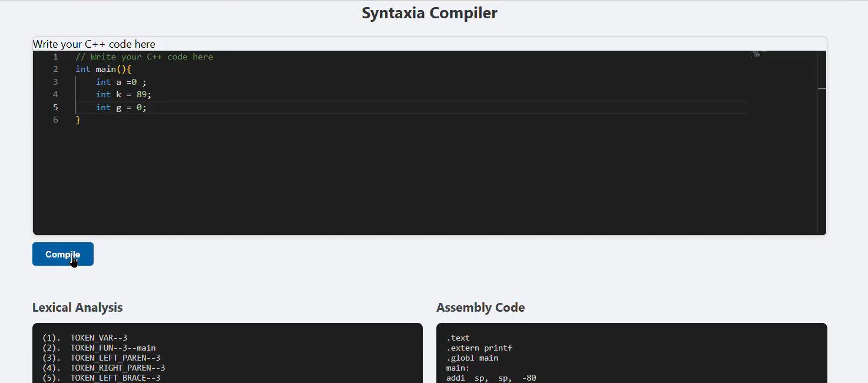Viewport: 868px width, 383px height.
Task: Select the TOKEN_LEFT_BRACE--3 entry
Action: pos(115,378)
